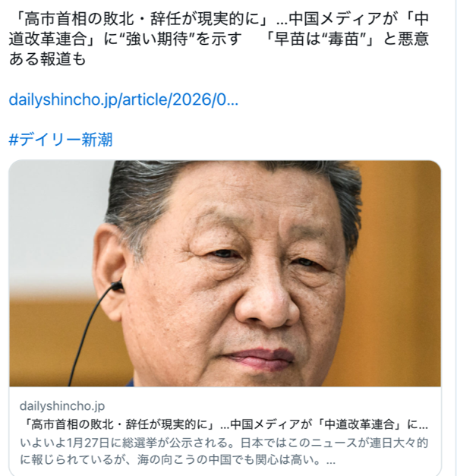The image size is (457, 476).
Task: Click the ellipsis ending the truncated URL
Action: coord(232,102)
